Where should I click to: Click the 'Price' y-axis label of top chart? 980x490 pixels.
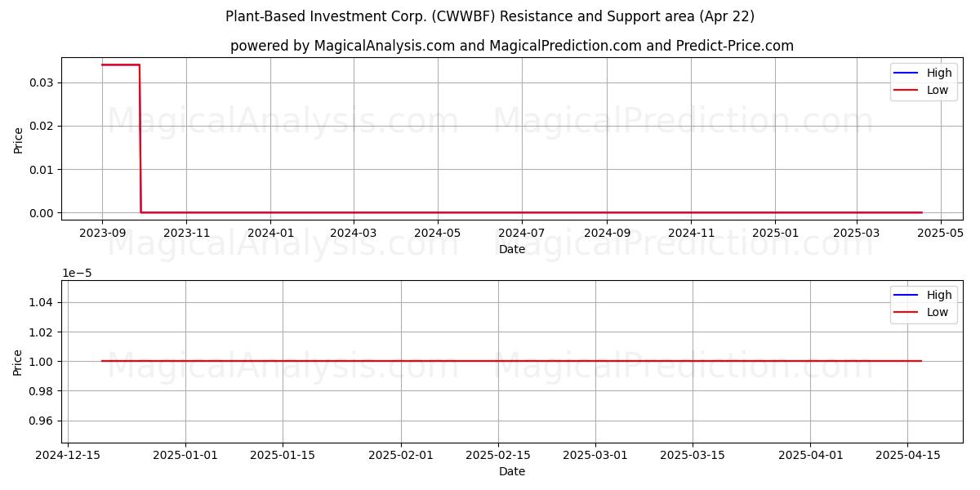(x=18, y=139)
